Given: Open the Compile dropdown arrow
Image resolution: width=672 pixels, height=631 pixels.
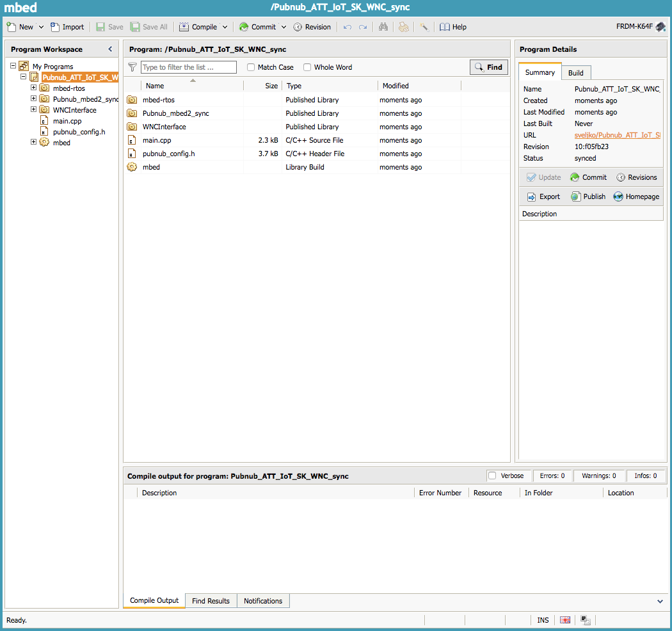Looking at the screenshot, I should coord(225,27).
